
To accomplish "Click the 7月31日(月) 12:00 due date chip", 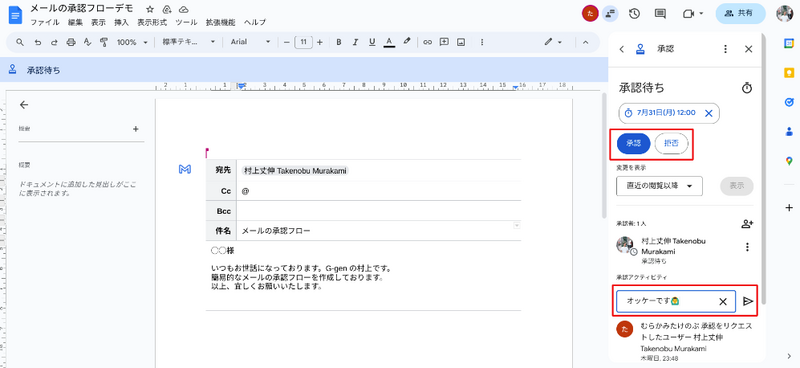I will 669,113.
